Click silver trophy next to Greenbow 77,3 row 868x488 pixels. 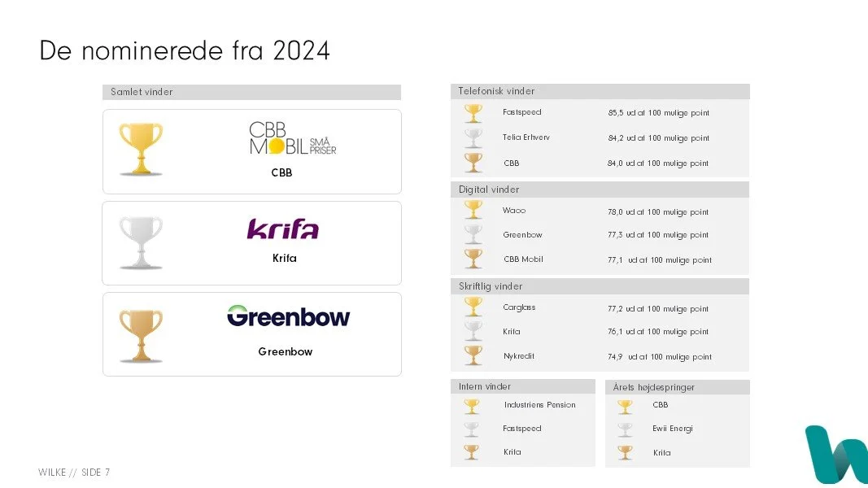click(x=473, y=234)
